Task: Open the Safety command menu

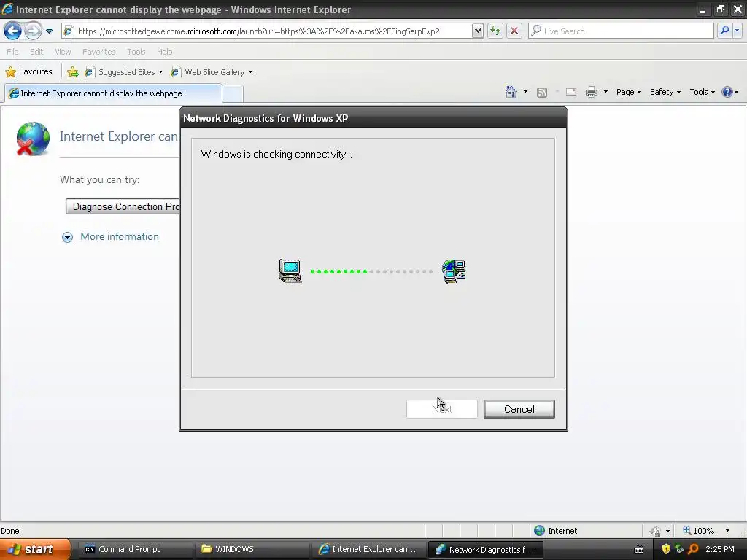Action: tap(665, 92)
